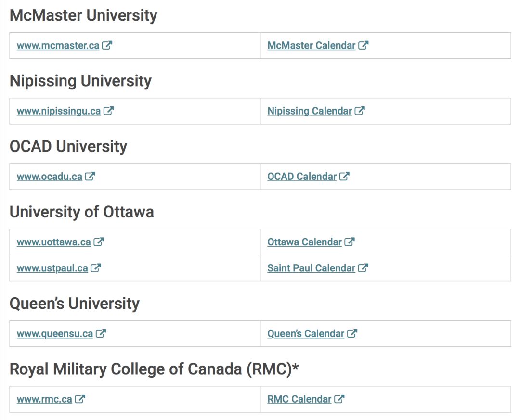520x420 pixels.
Task: Click external-link icon beside www.nipissingu.ca
Action: (x=108, y=111)
